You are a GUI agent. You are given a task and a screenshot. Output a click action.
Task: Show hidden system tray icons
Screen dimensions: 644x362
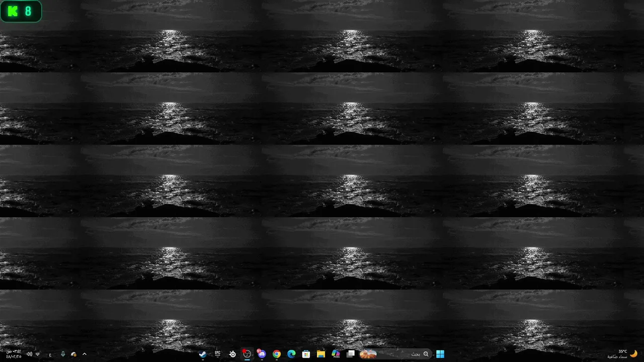pyautogui.click(x=85, y=354)
